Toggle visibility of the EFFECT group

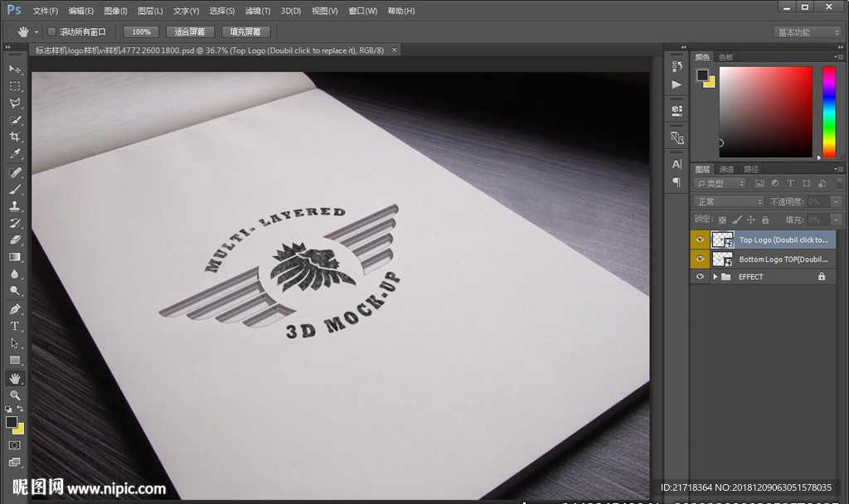700,276
